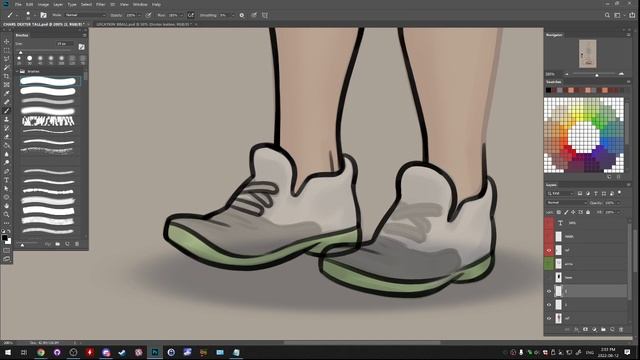Image resolution: width=640 pixels, height=360 pixels.
Task: Open the Layers filter Kind dropdown
Action: [x=560, y=193]
